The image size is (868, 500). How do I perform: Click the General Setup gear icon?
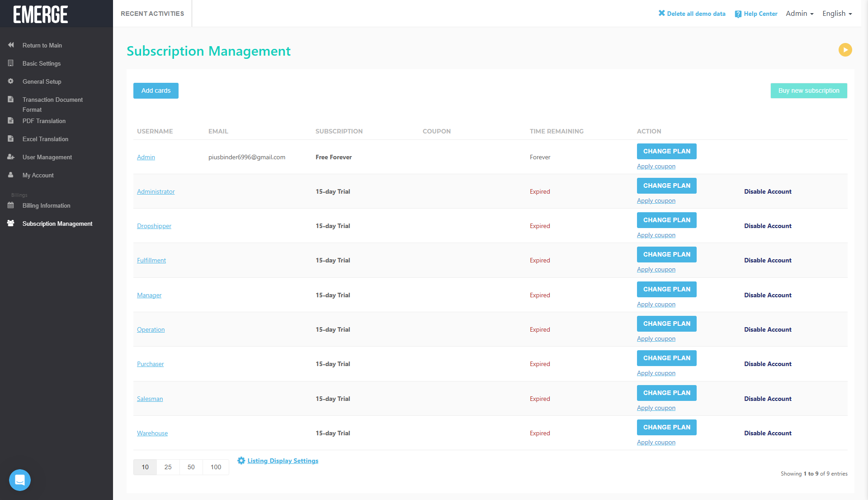11,81
